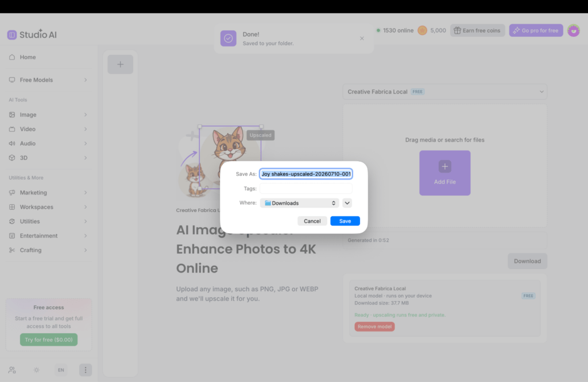The height and width of the screenshot is (382, 588).
Task: Click the Crafting scissors icon
Action: pos(12,250)
